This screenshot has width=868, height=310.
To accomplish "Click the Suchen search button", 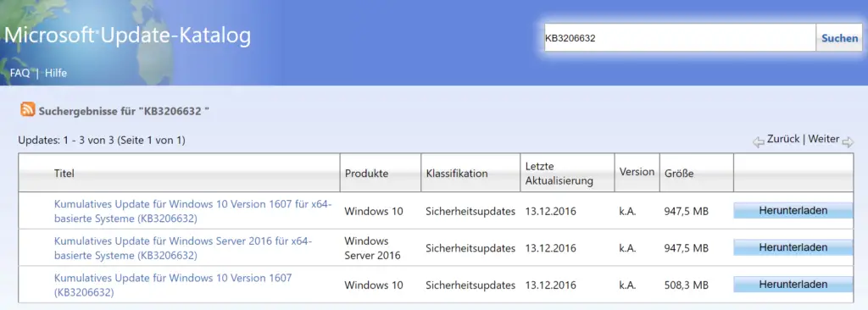I will coord(839,37).
